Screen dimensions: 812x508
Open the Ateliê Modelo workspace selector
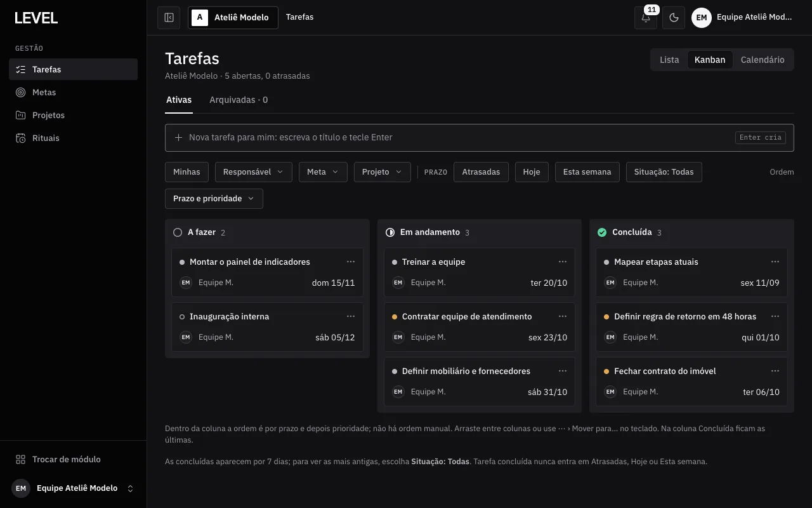[x=233, y=18]
